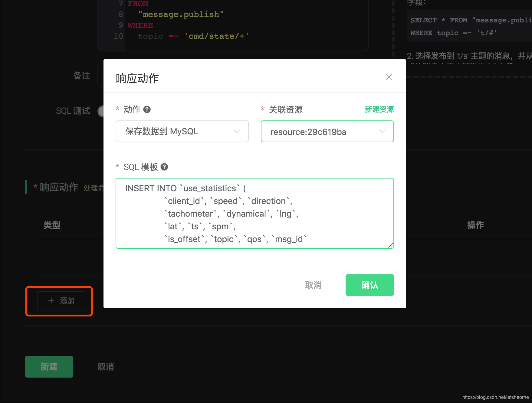Click the bottom page 取消 button
The height and width of the screenshot is (403, 532).
coord(106,367)
